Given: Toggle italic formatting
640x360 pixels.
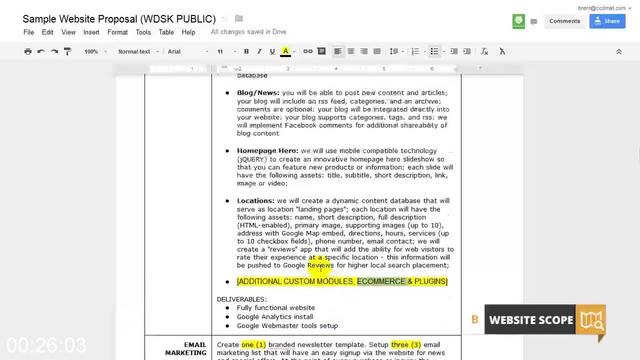Looking at the screenshot, I should pos(259,51).
